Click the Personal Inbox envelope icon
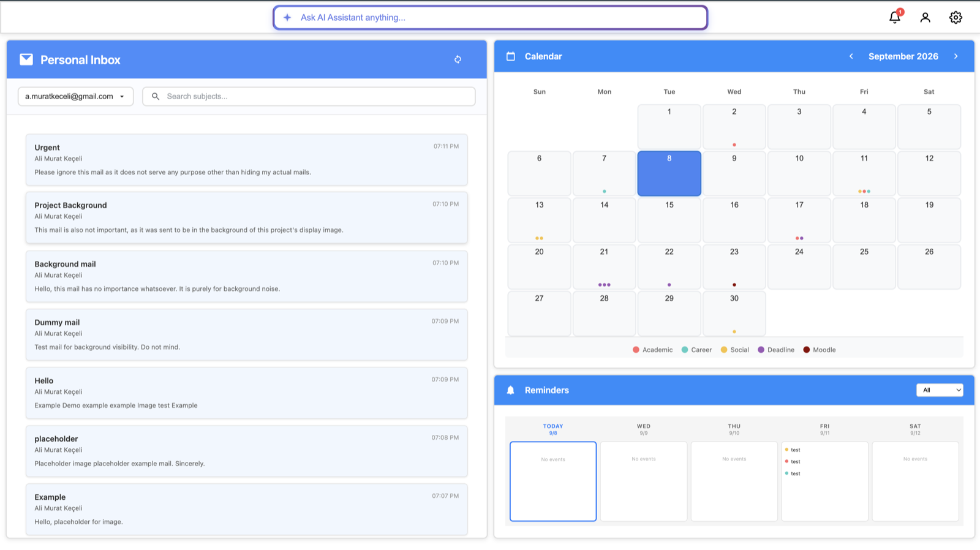Image resolution: width=980 pixels, height=550 pixels. coord(26,59)
